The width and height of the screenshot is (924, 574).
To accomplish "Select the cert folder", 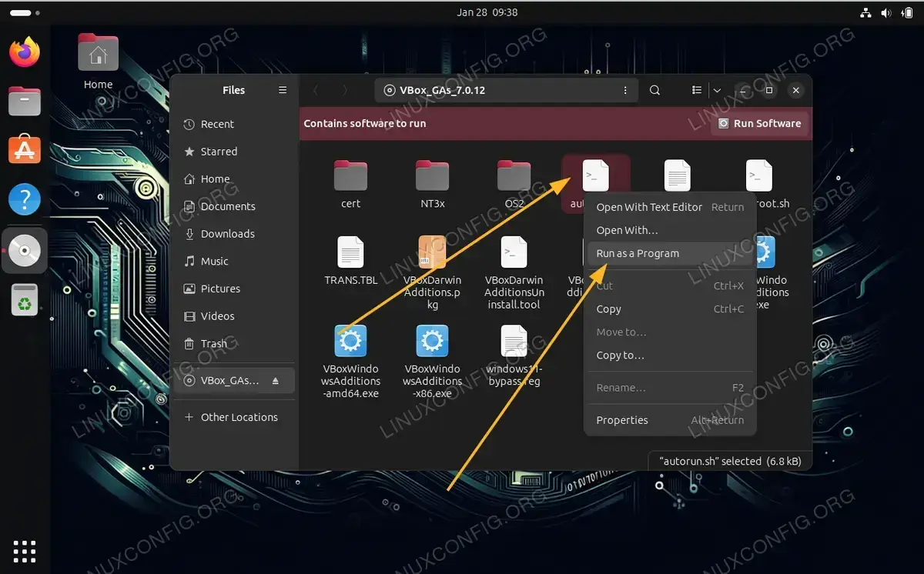I will click(351, 185).
